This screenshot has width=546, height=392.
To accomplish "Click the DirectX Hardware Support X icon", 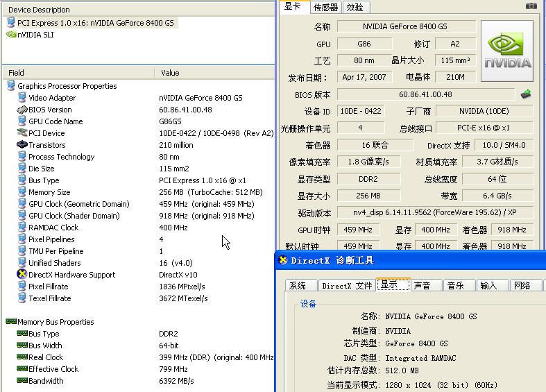I will [22, 274].
